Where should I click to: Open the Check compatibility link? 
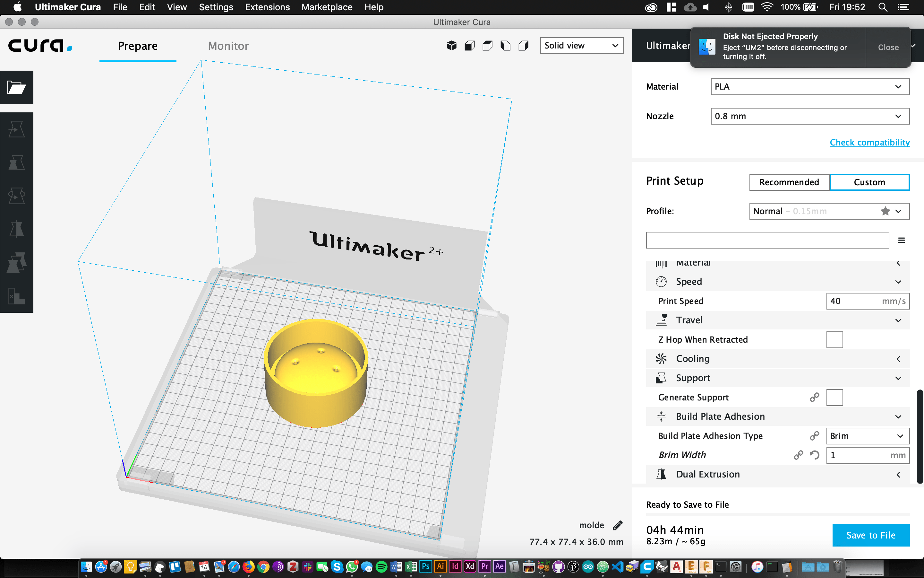(870, 142)
